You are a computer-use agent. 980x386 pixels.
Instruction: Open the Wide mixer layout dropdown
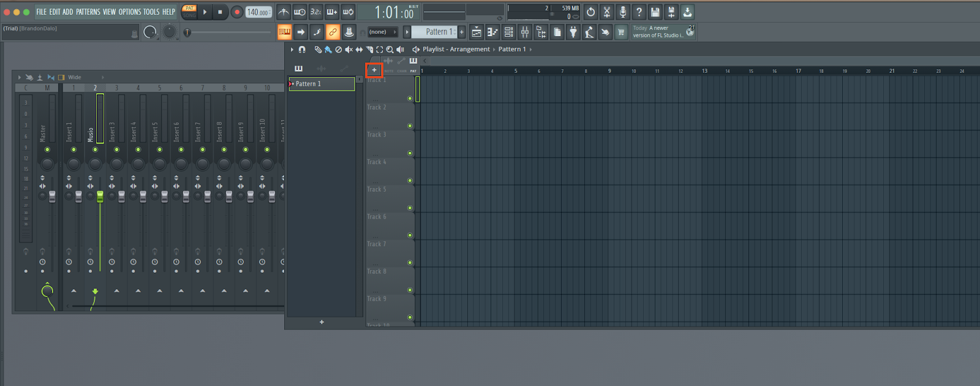(86, 78)
